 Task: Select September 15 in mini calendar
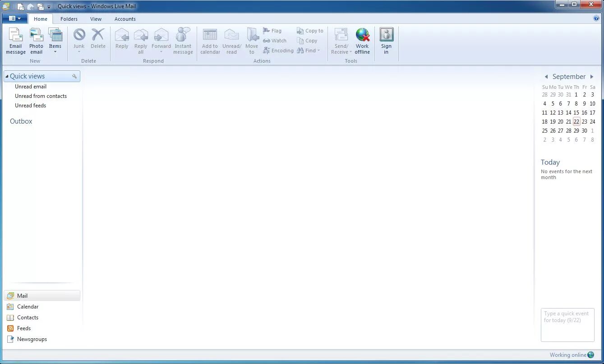click(576, 113)
